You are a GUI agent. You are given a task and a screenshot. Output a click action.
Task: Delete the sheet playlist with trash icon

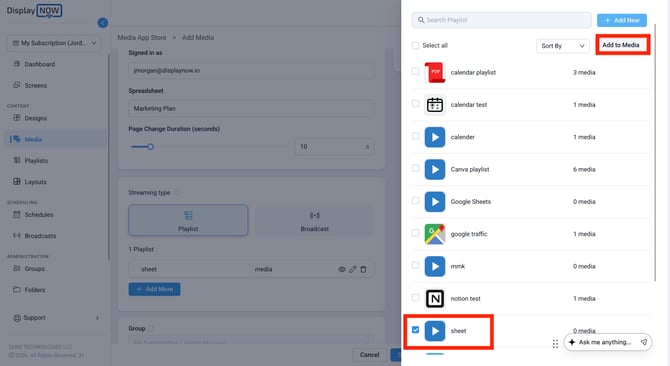click(363, 269)
